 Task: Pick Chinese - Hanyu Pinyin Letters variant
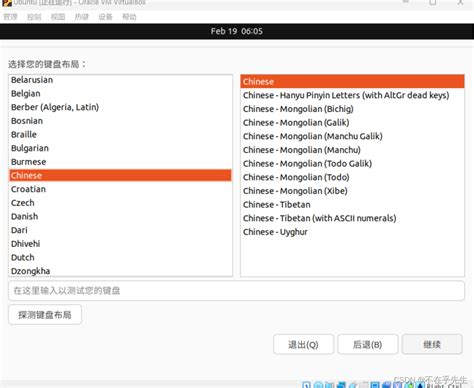(x=352, y=95)
